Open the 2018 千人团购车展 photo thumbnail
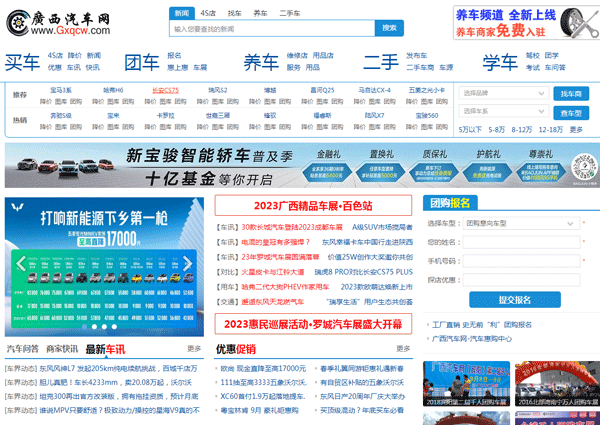 [466, 384]
